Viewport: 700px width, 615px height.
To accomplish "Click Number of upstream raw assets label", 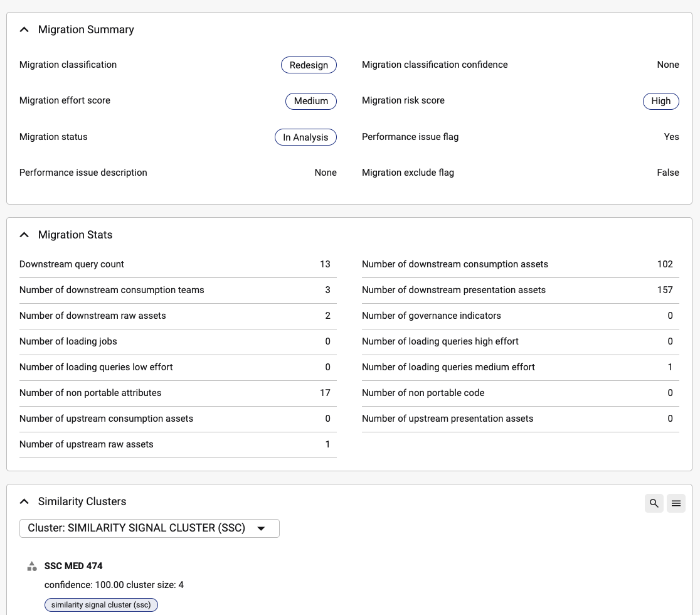I will tap(86, 444).
